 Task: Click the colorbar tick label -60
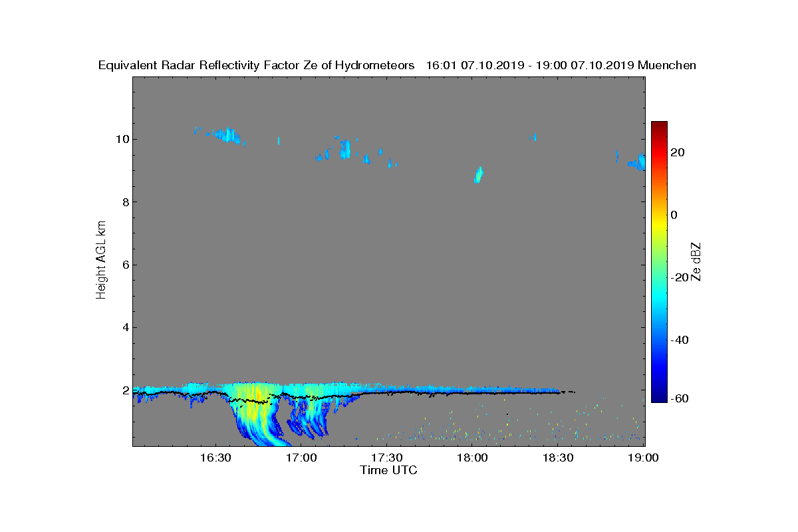(x=680, y=398)
